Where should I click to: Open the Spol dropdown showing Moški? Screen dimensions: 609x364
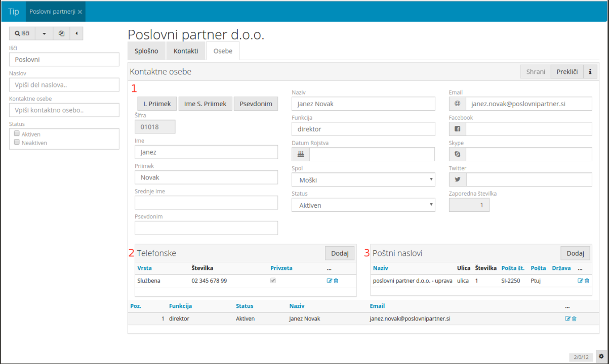coord(363,180)
